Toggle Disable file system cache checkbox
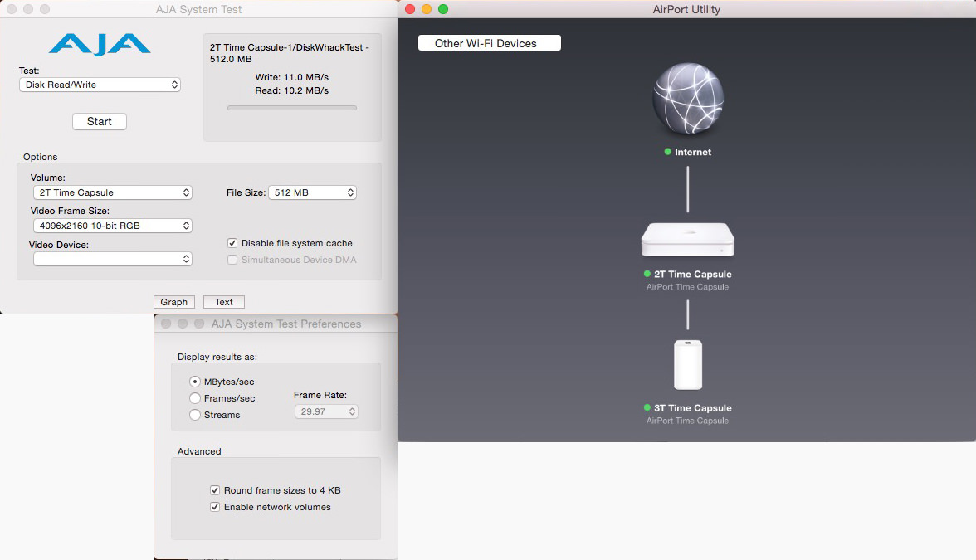The image size is (976, 560). (232, 243)
